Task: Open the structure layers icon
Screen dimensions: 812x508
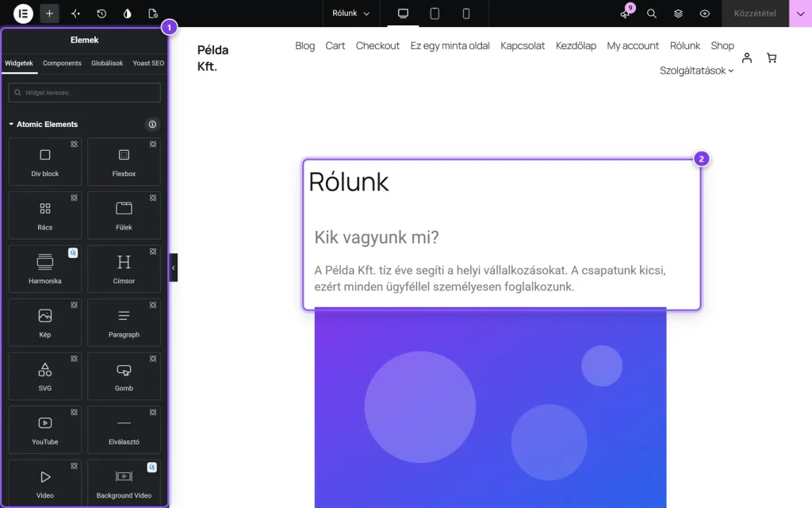Action: click(679, 13)
